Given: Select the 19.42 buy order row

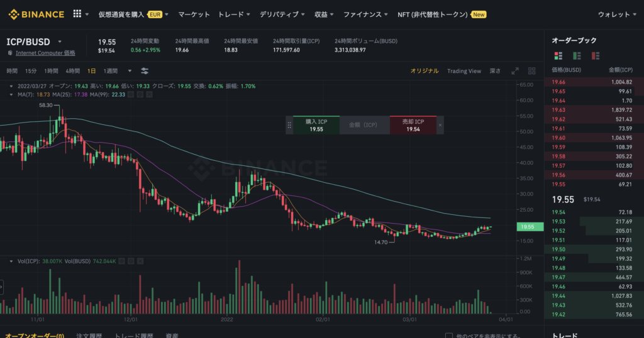Looking at the screenshot, I should [x=594, y=315].
